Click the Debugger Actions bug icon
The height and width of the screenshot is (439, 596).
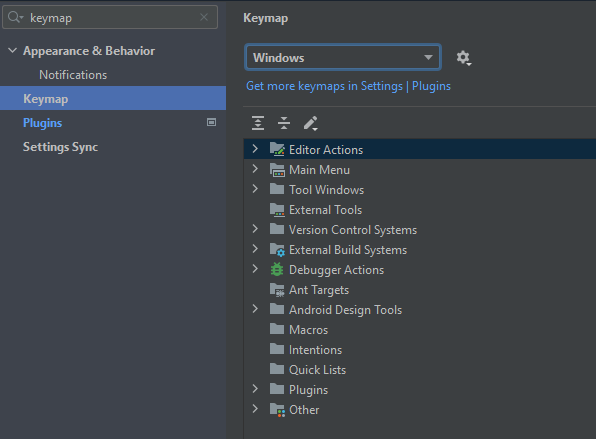click(277, 269)
